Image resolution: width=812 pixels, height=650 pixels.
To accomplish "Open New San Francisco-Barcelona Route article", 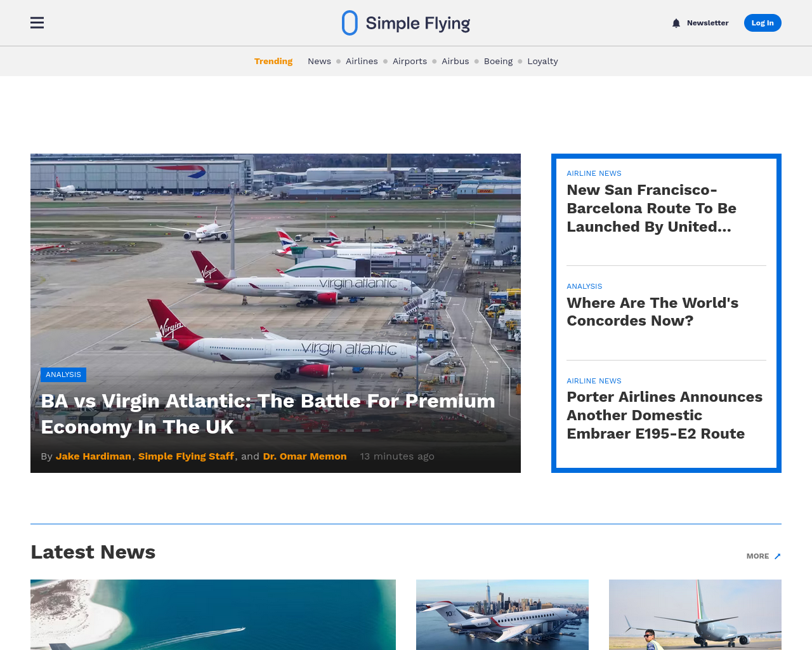I will pyautogui.click(x=652, y=208).
